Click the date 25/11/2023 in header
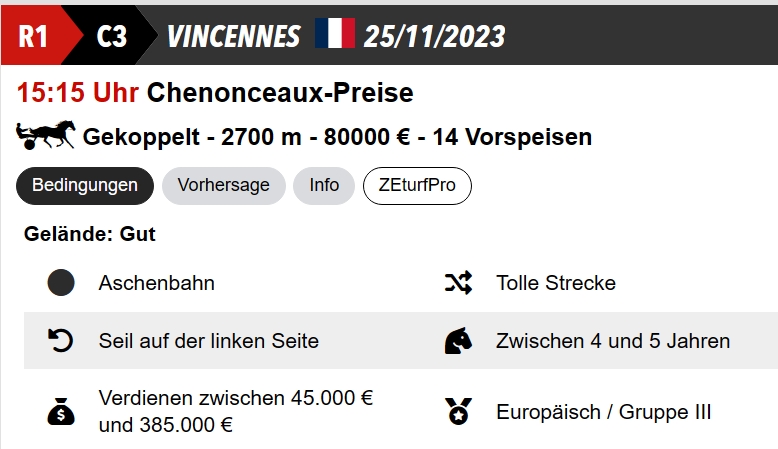This screenshot has height=449, width=778. [435, 36]
